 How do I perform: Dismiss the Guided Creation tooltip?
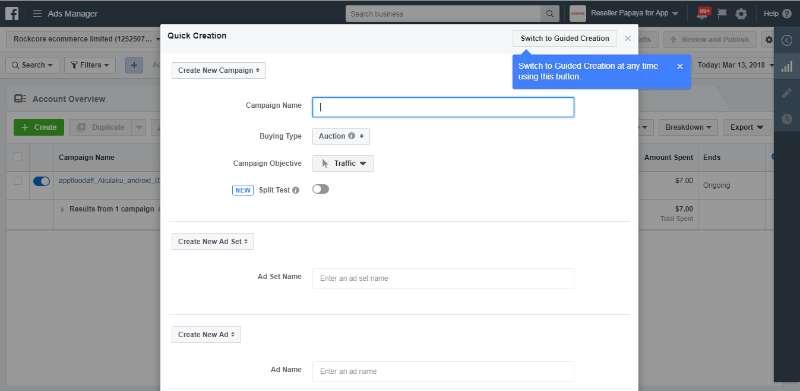pos(680,66)
